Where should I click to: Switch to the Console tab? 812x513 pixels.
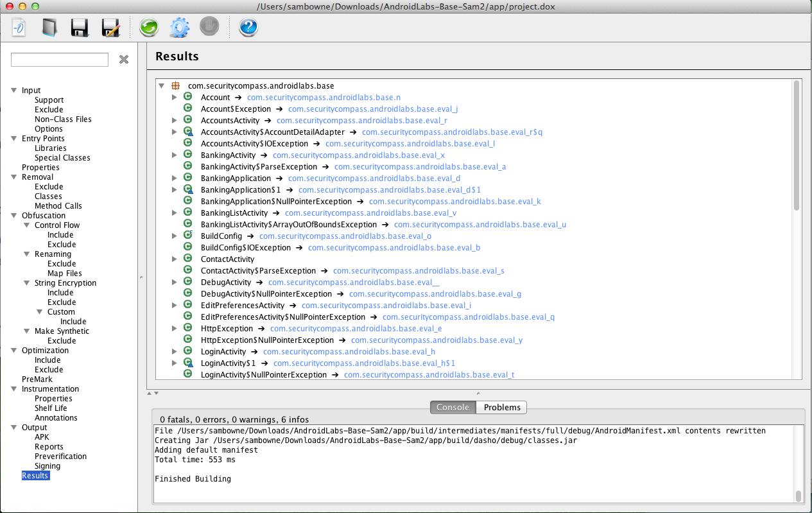(x=453, y=407)
